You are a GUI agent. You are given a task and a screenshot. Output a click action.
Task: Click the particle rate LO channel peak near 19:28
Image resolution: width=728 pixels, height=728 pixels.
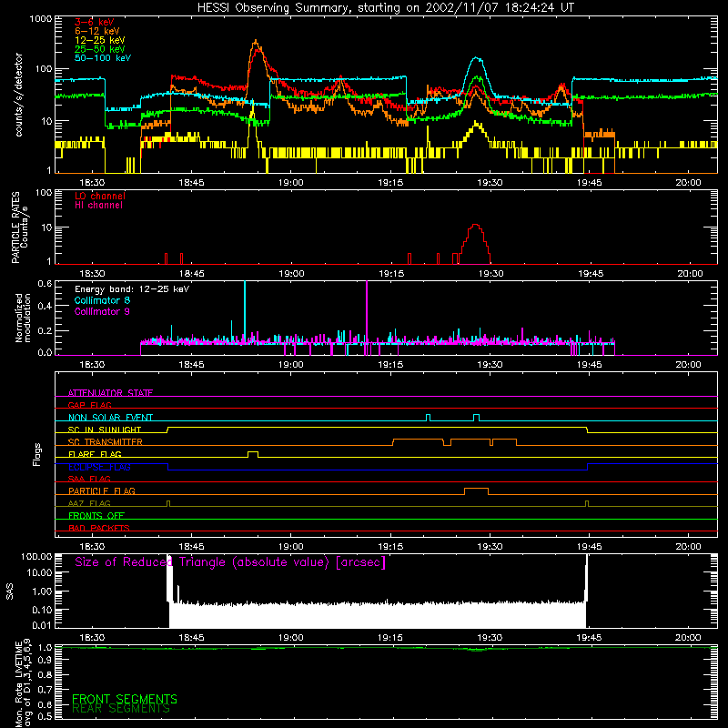pos(475,226)
